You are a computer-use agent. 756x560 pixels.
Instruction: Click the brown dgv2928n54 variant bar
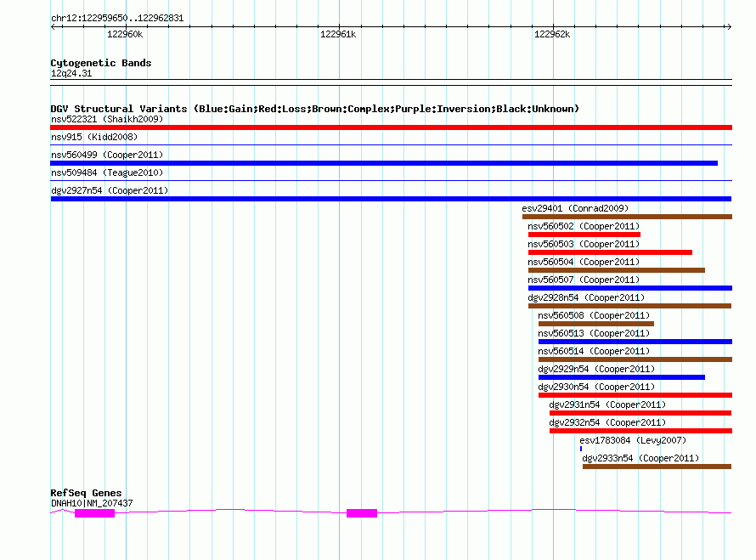pos(630,306)
